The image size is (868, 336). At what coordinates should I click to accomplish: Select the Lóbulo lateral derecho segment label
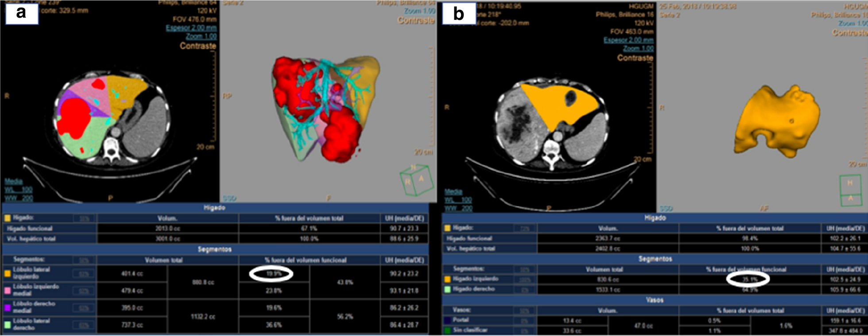(31, 324)
